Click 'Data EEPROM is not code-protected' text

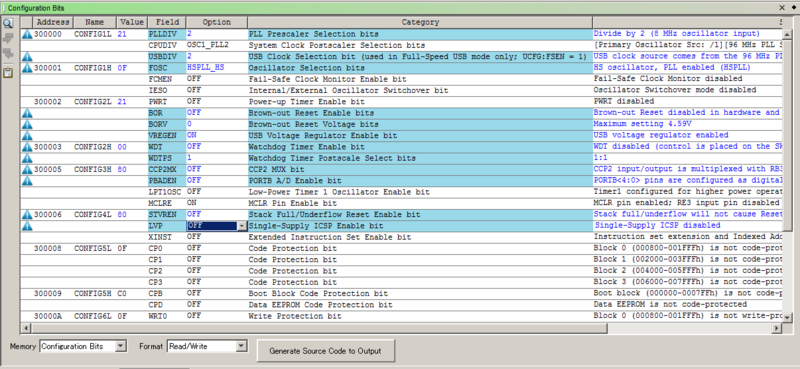click(670, 305)
